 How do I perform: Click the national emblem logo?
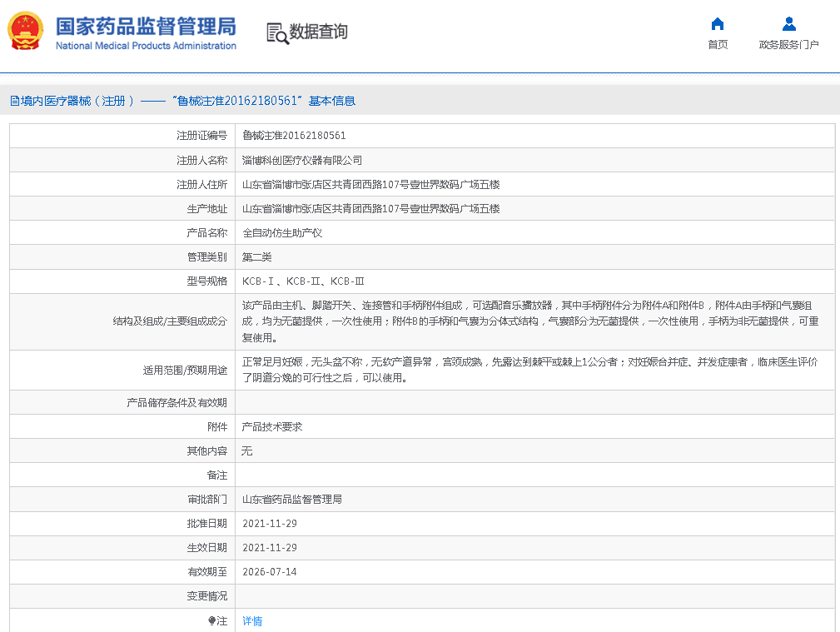(x=26, y=32)
